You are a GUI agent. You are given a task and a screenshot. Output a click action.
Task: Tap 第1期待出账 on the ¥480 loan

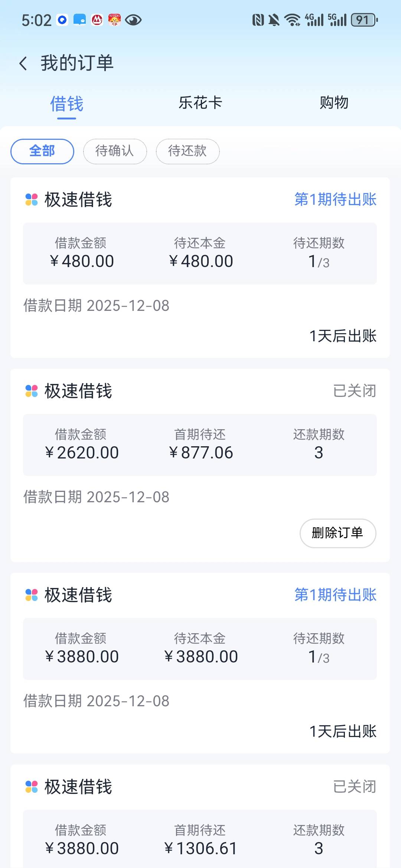tap(335, 200)
